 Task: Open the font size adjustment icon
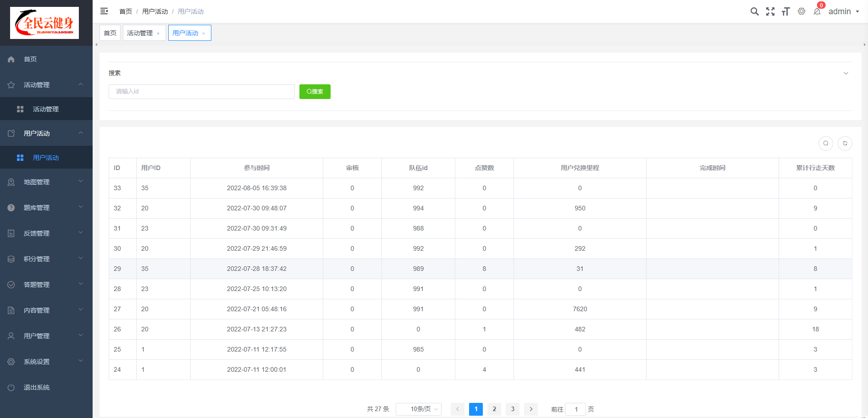click(786, 11)
